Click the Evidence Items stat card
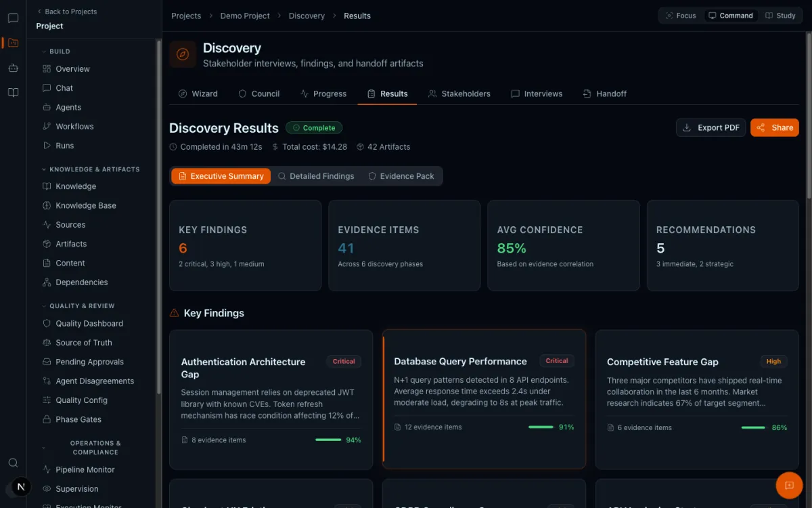Screen dimensions: 812x508 [x=404, y=245]
